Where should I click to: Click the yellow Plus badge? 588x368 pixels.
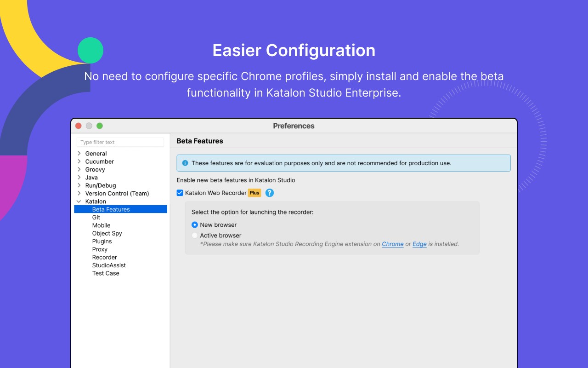pyautogui.click(x=254, y=193)
